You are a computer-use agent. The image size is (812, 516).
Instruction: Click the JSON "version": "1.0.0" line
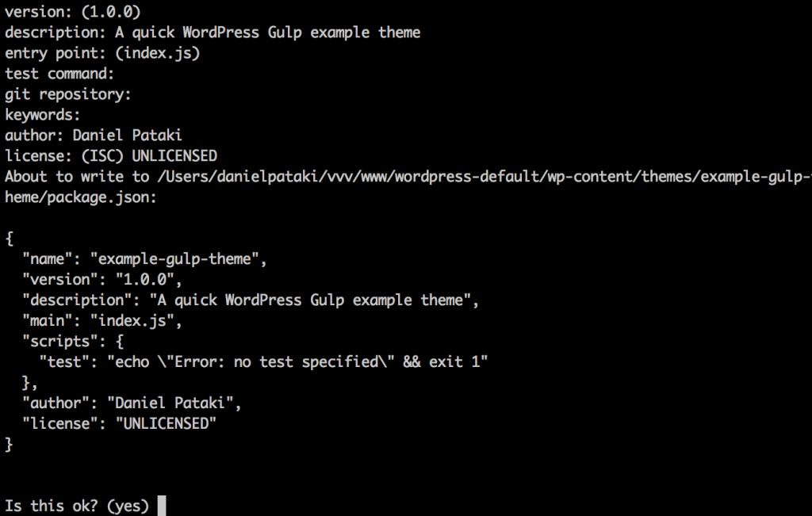[x=103, y=280]
